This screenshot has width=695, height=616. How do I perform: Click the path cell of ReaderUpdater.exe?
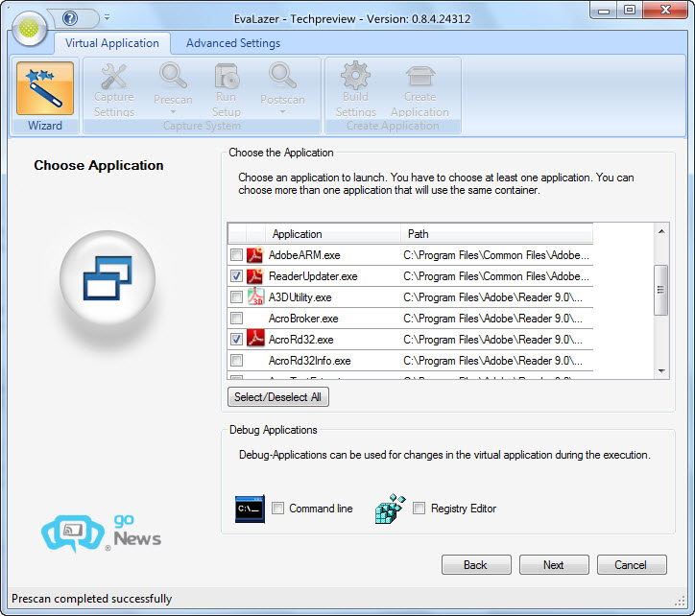click(496, 276)
